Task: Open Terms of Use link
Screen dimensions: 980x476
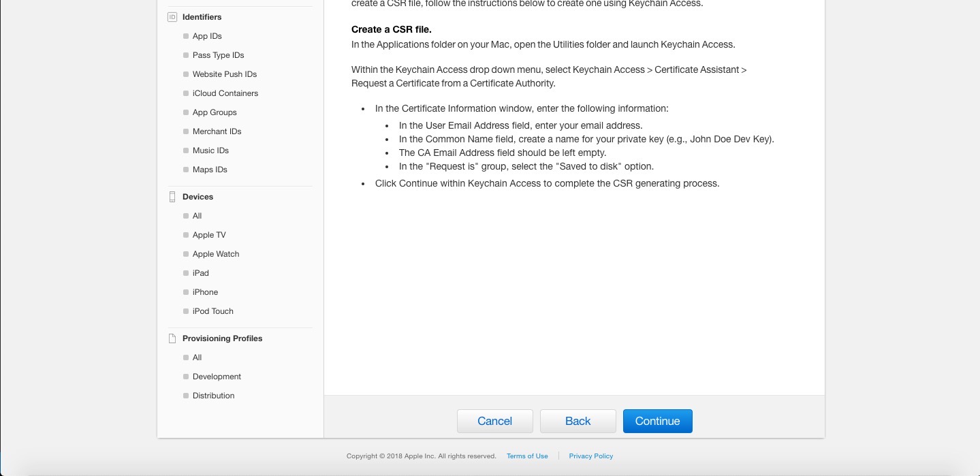Action: [x=527, y=456]
